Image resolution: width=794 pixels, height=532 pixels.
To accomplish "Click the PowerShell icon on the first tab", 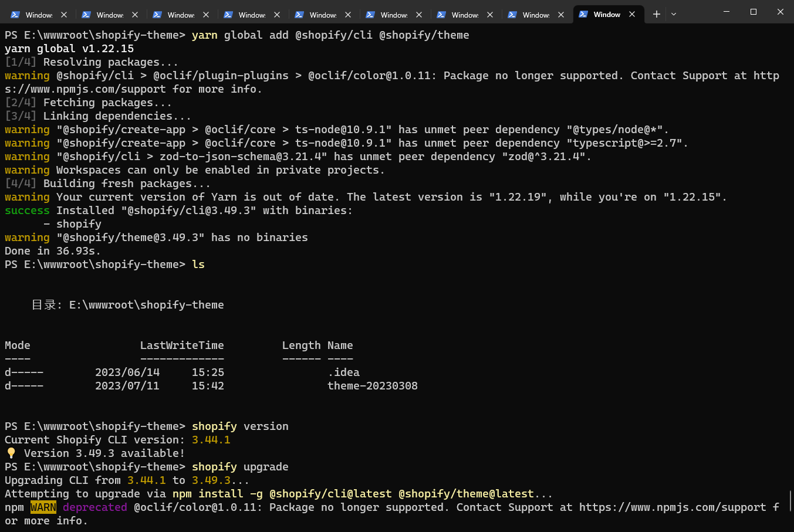I will click(x=15, y=15).
